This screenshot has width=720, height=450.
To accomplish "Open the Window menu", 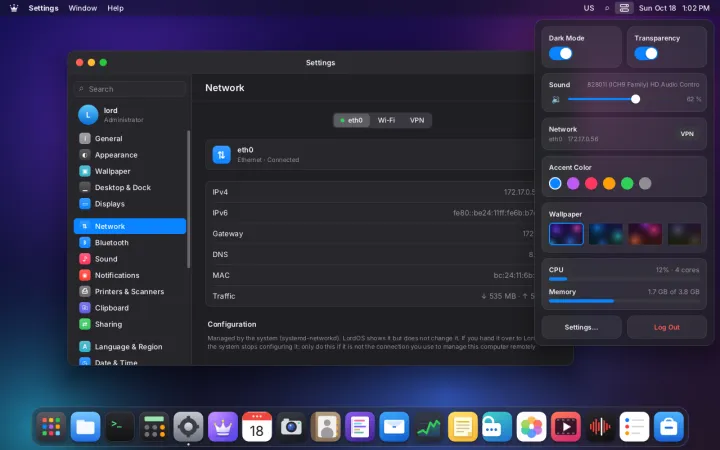I will pos(83,8).
